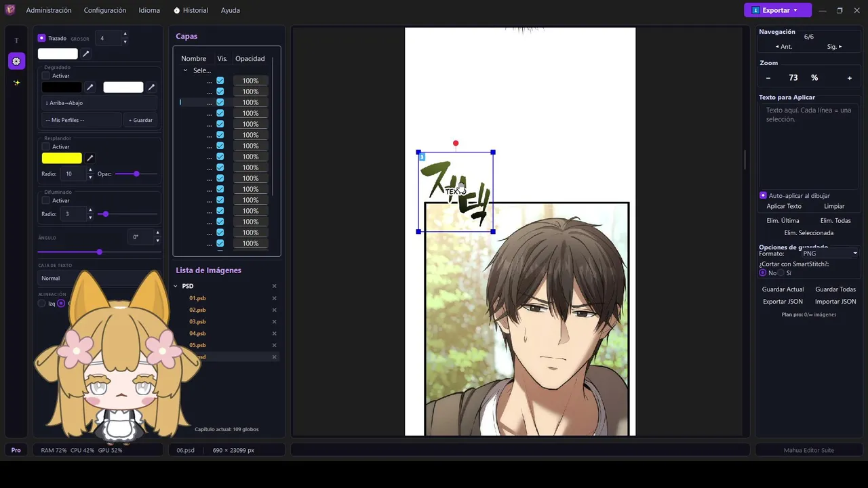
Task: Click the Guardar Todas button
Action: (835, 289)
